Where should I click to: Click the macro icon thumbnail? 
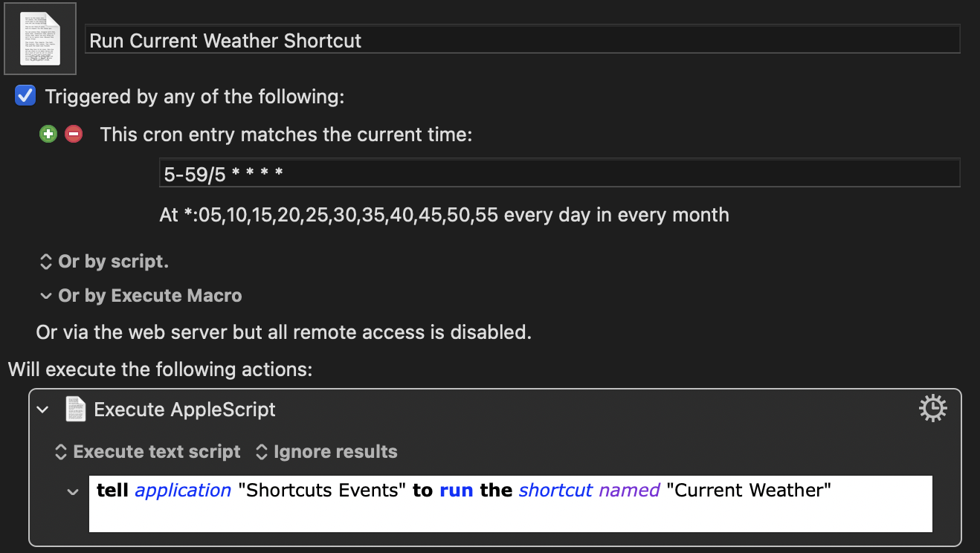(x=40, y=39)
